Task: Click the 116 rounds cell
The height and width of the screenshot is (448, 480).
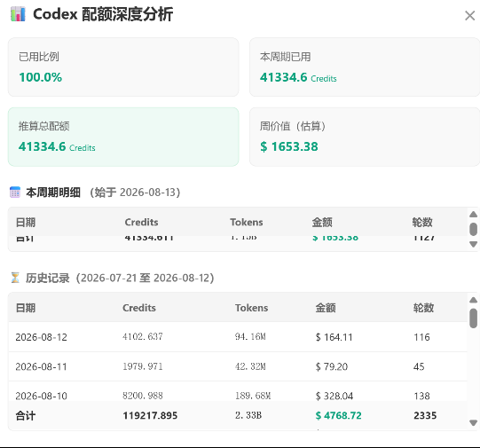Action: coord(421,337)
